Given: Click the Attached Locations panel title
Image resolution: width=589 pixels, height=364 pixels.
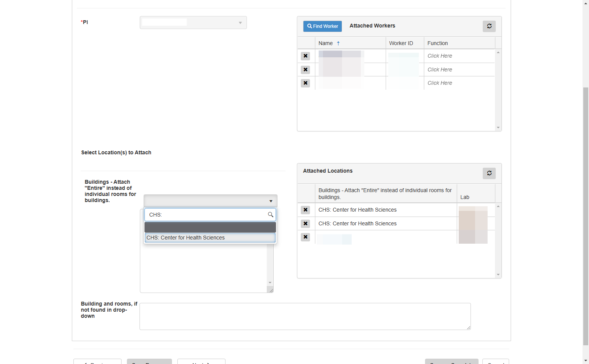Looking at the screenshot, I should click(x=328, y=171).
